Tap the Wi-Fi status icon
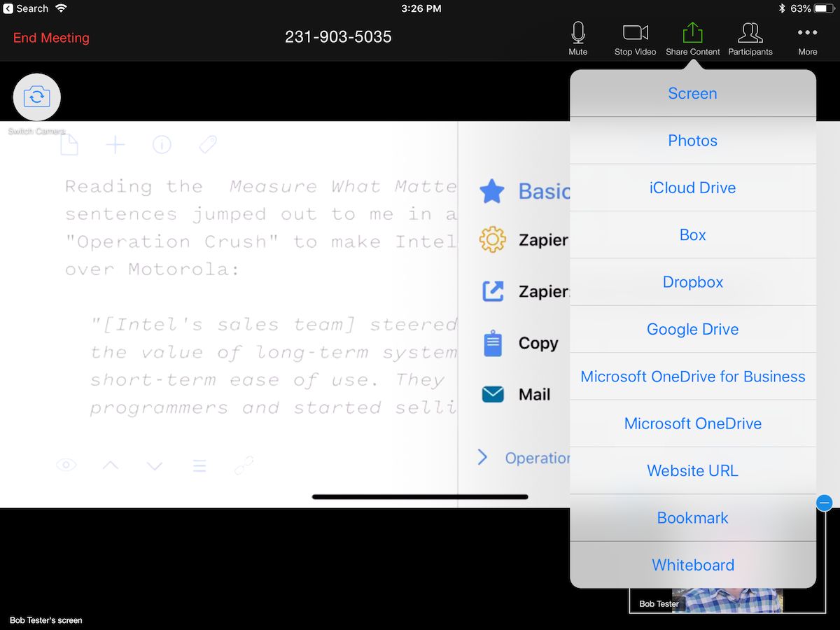840x630 pixels. 61,8
